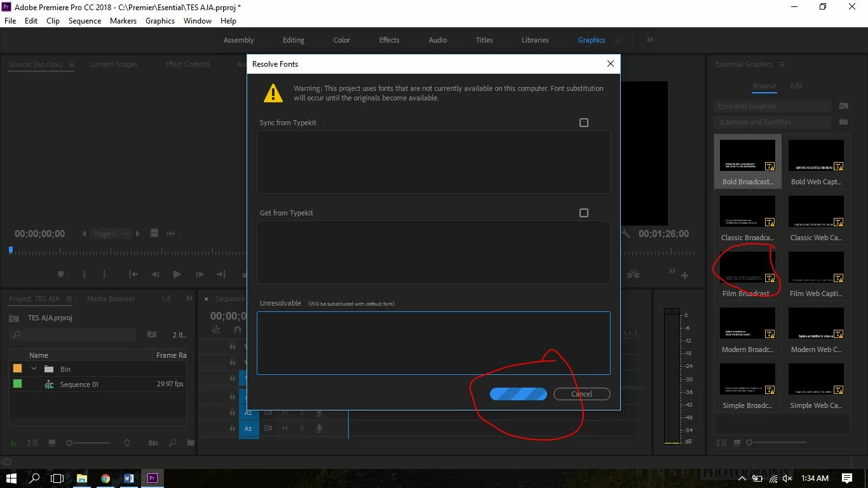The image size is (868, 488).
Task: Show hidden Project panel tabs overflow
Action: (189, 299)
